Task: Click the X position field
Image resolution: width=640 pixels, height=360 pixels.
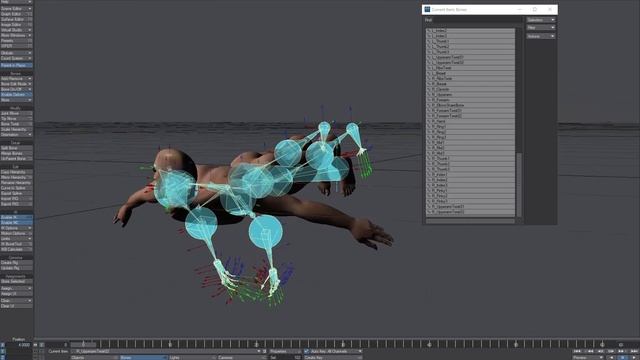Action: [x=18, y=345]
